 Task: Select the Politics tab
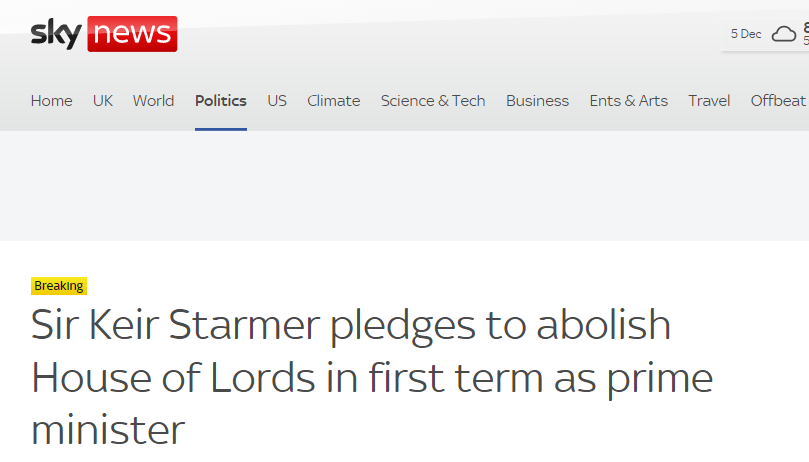(221, 101)
